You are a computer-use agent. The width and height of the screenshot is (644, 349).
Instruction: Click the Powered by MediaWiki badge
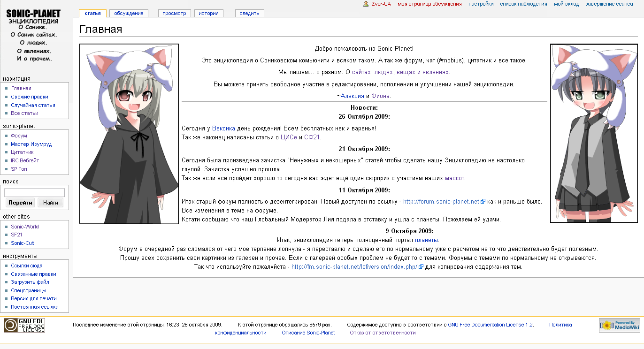pyautogui.click(x=619, y=325)
